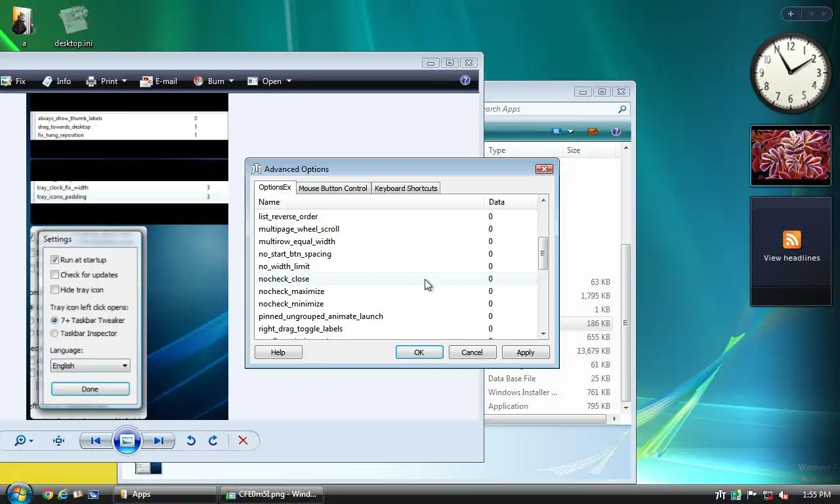
Task: Click the E-mail toolbar item
Action: pyautogui.click(x=159, y=81)
